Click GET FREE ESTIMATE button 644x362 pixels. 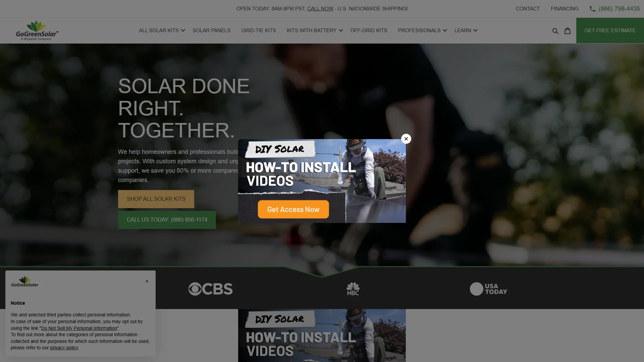(610, 31)
